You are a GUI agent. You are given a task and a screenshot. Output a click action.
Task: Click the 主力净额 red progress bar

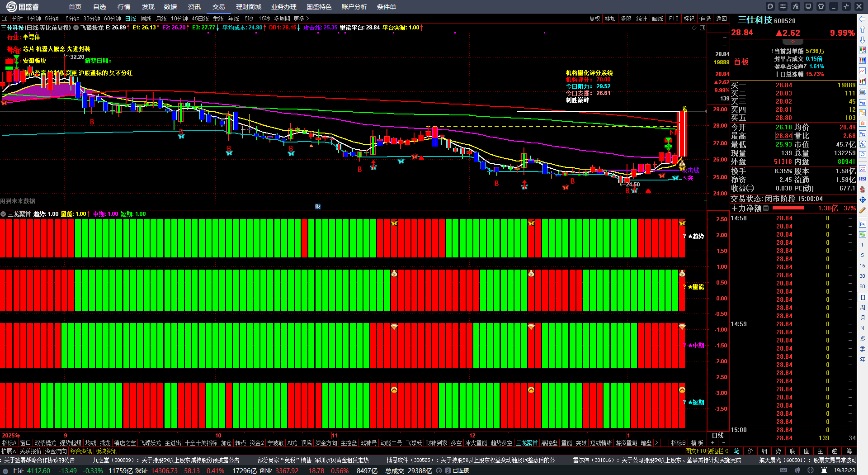(x=788, y=208)
